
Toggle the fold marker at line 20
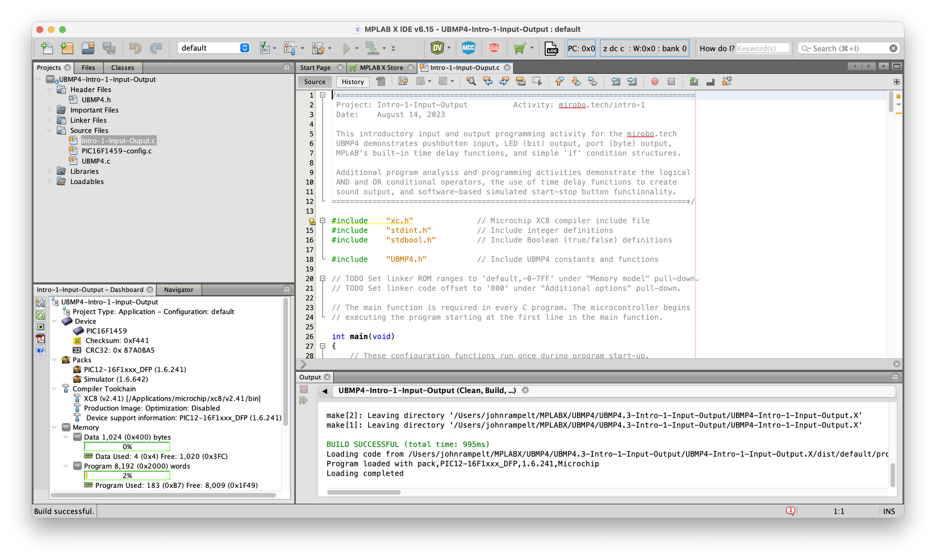(x=323, y=279)
